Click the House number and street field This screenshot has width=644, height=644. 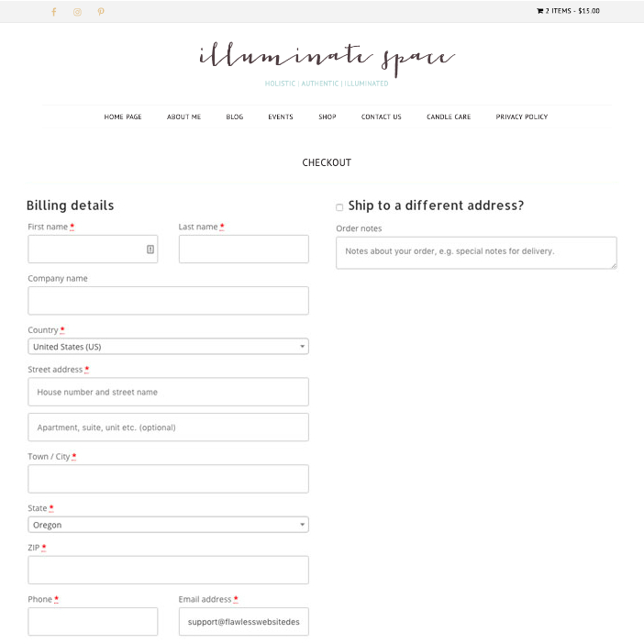[168, 392]
